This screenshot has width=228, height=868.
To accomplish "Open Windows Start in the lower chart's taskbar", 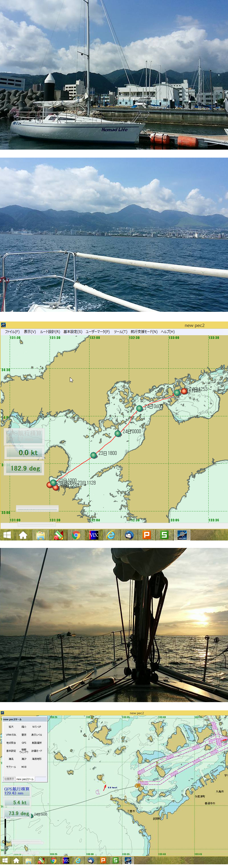I will click(x=5, y=861).
